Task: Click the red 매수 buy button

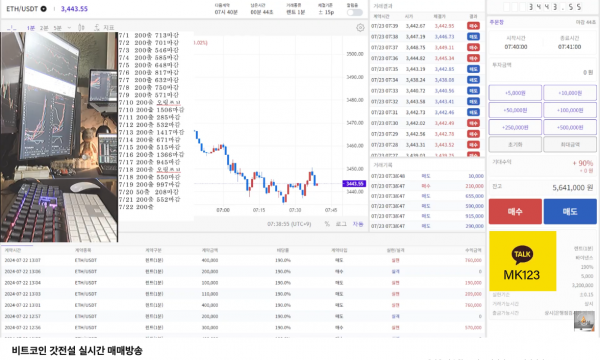Action: coord(515,211)
